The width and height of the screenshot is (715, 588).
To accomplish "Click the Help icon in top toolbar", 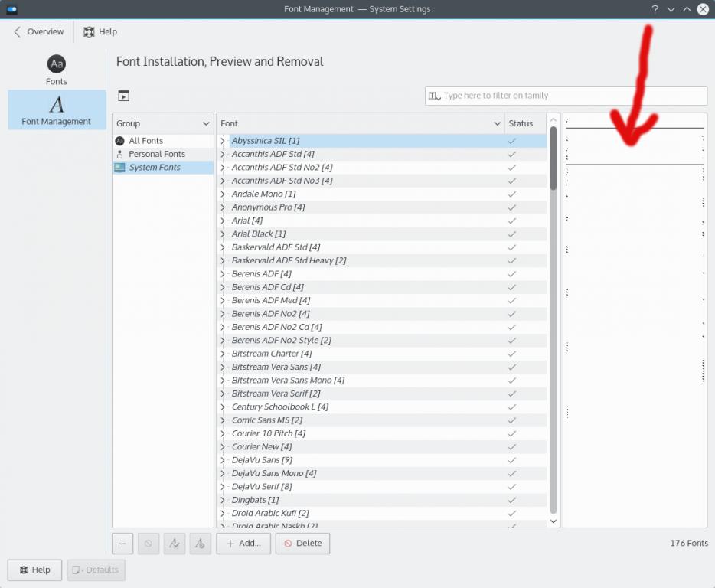I will [x=90, y=32].
